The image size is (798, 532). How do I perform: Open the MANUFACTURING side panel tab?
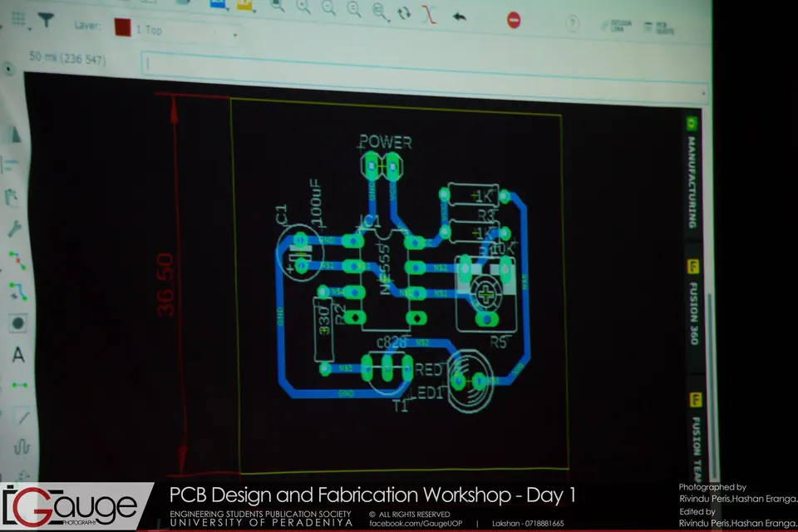click(x=692, y=175)
